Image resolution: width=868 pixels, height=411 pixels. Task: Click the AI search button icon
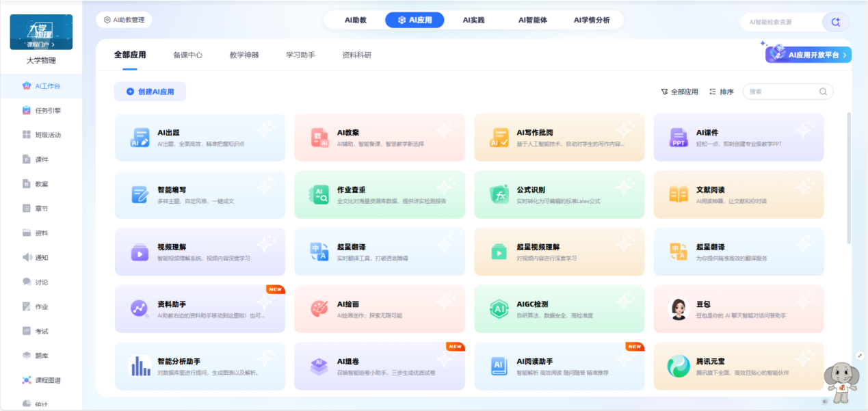(835, 22)
